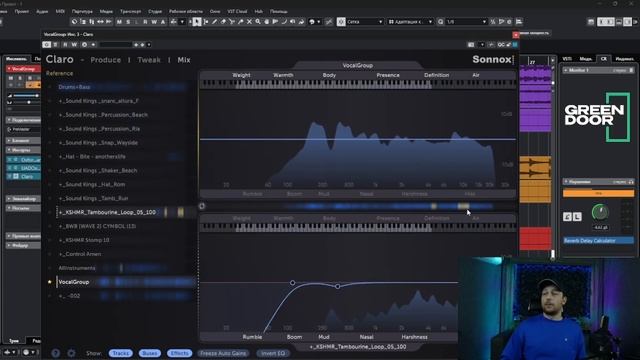Toggle plugin window Read R button
The width and height of the screenshot is (640, 360).
pyautogui.click(x=65, y=44)
